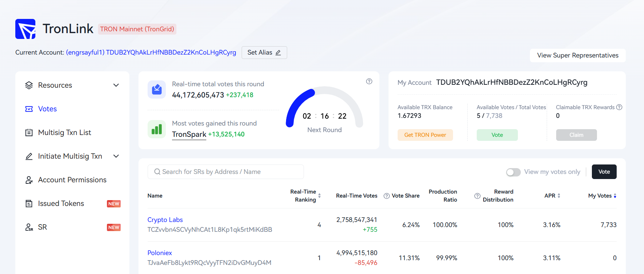Click the grey Claim button

(x=576, y=135)
